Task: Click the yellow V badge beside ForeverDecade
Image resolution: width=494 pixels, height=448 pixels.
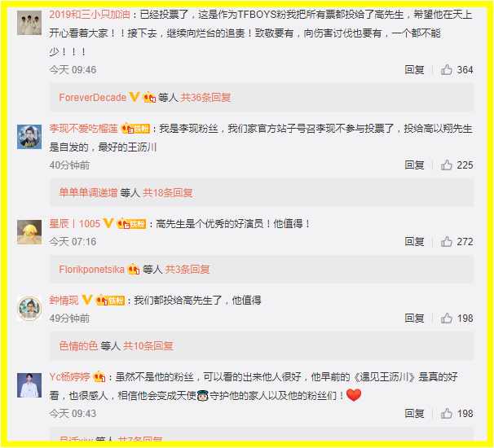Action: pos(135,97)
